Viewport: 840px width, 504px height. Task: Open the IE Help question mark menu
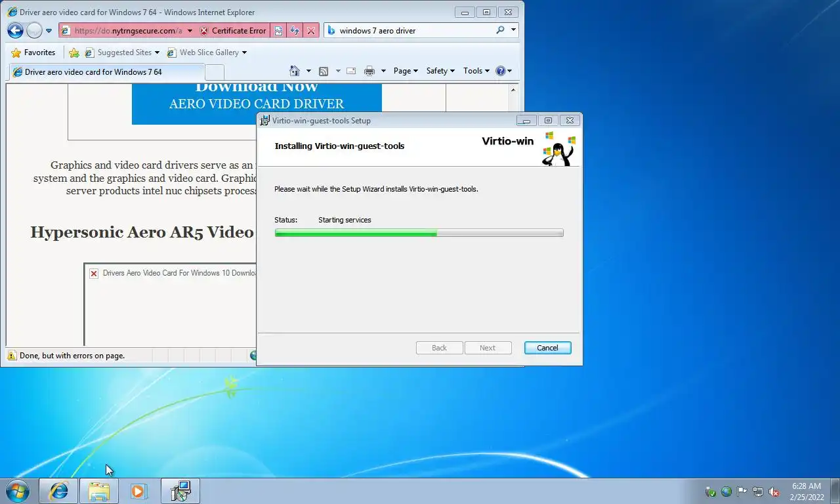tap(503, 71)
